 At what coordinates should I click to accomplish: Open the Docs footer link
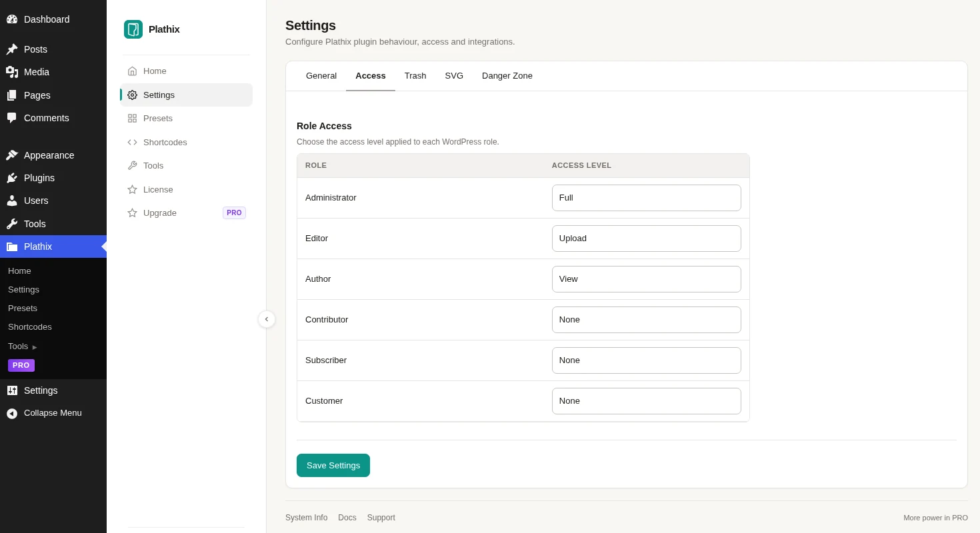pos(347,518)
